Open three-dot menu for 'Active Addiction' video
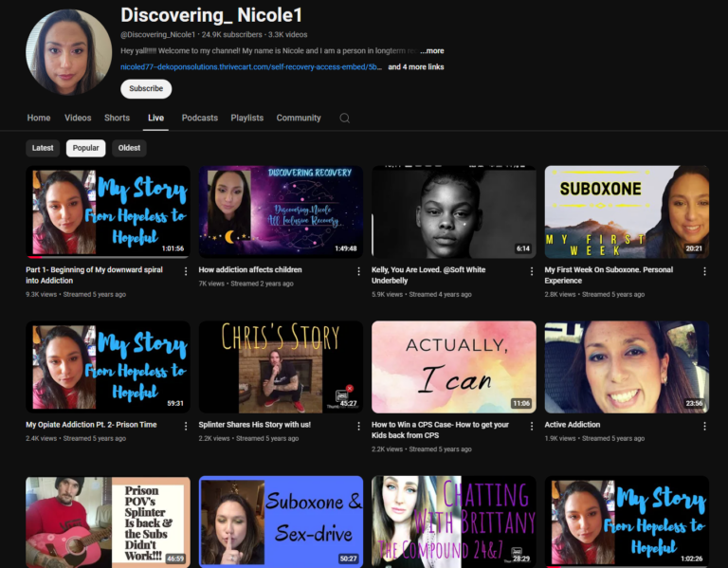The image size is (728, 568). coord(703,426)
